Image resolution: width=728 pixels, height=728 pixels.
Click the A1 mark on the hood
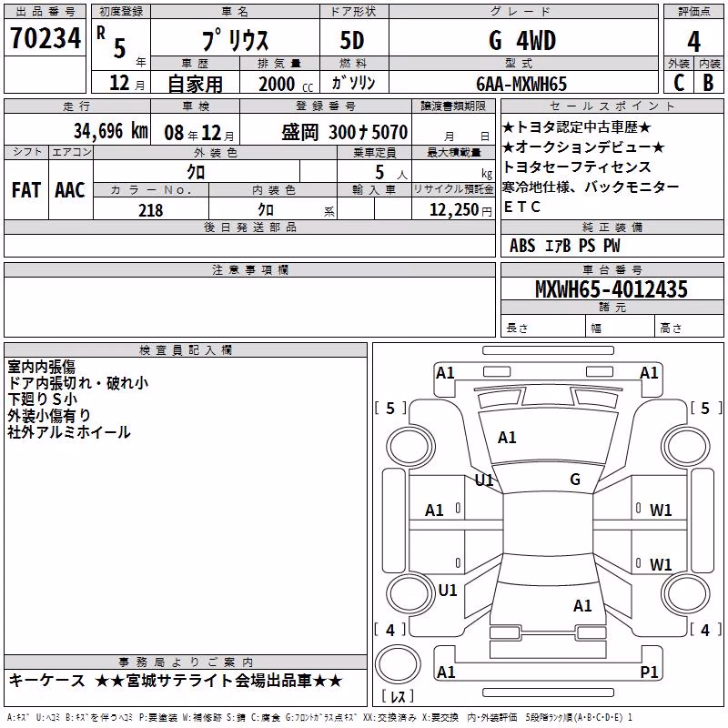coord(507,438)
